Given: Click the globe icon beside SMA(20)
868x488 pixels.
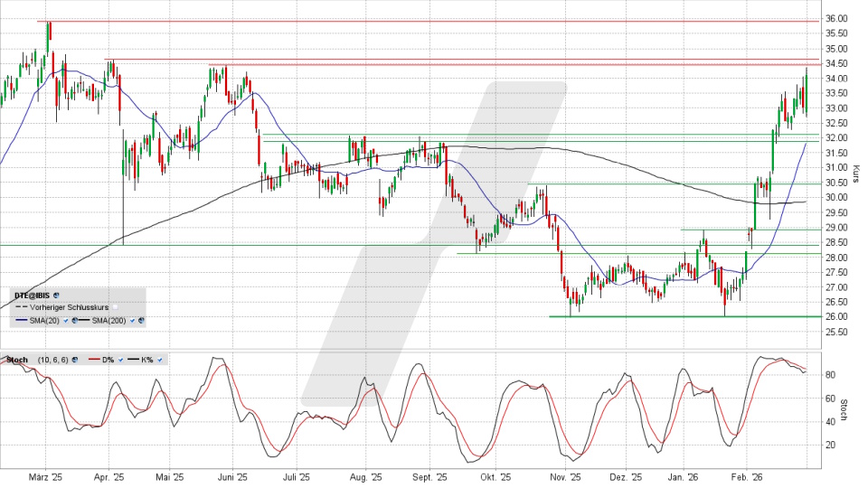Looking at the screenshot, I should pos(74,321).
